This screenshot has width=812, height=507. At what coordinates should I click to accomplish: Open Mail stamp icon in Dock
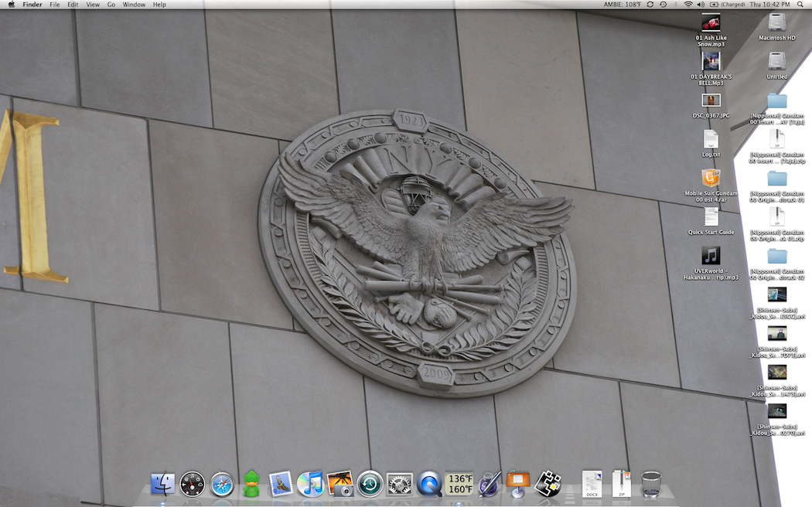click(281, 485)
